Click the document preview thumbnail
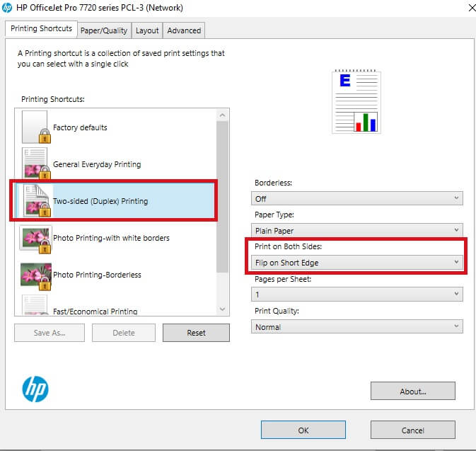This screenshot has height=451, width=476. [x=356, y=102]
